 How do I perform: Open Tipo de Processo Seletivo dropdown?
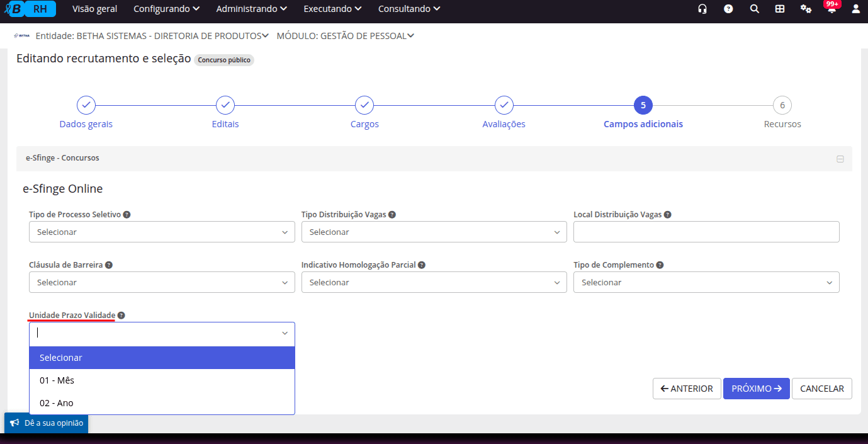(x=162, y=232)
